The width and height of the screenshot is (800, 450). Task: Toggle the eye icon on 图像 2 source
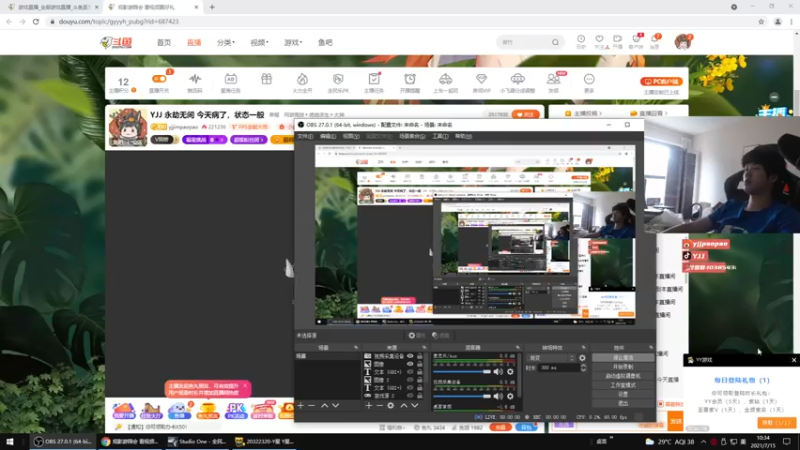(x=410, y=380)
